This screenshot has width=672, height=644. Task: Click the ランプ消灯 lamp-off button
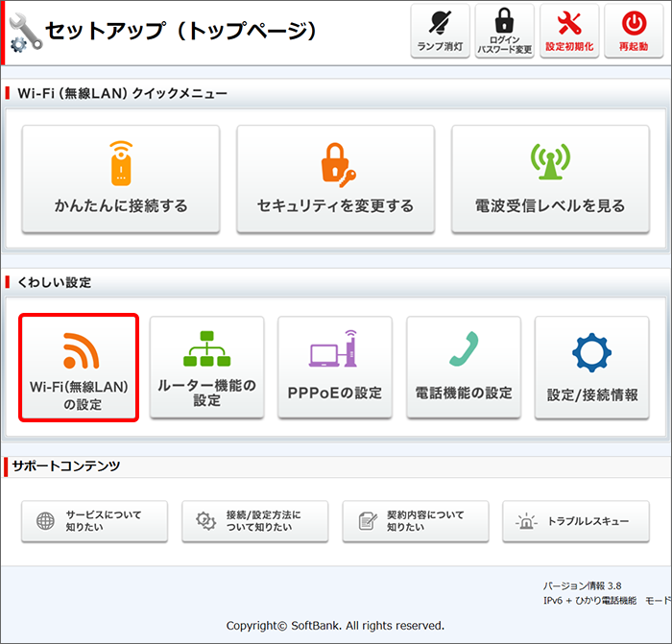tap(440, 31)
